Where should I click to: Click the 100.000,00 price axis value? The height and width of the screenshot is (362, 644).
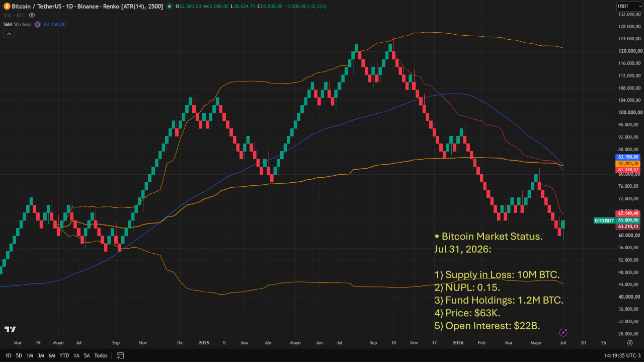[629, 112]
